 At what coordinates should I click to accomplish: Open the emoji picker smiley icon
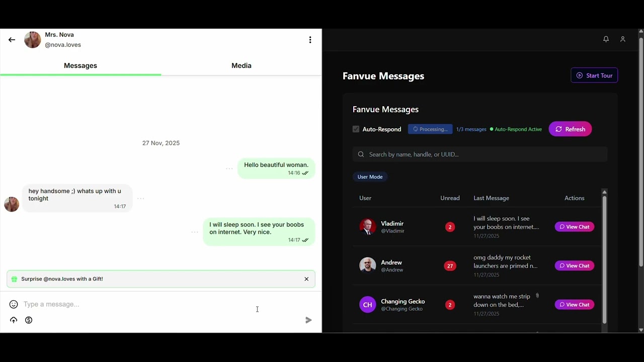coord(14,304)
